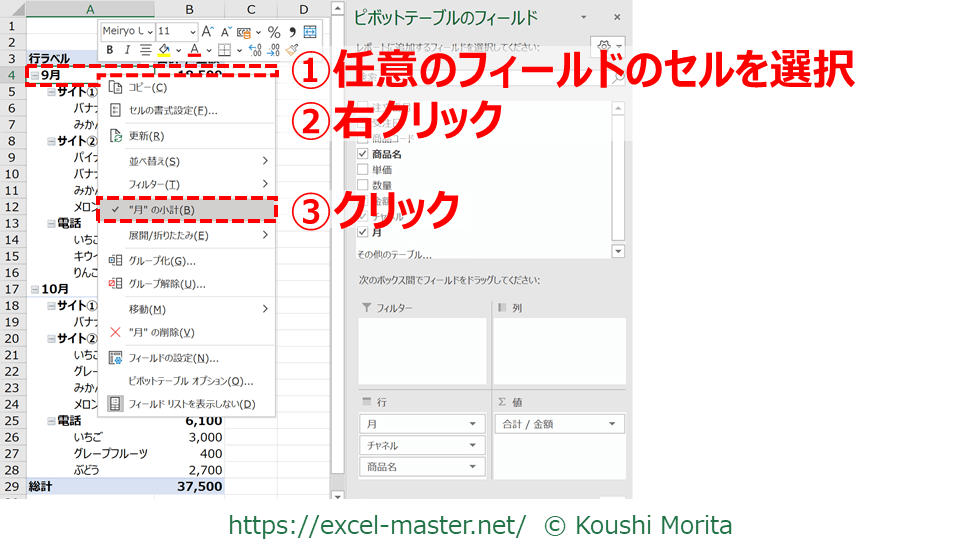The width and height of the screenshot is (960, 540).
Task: Open the field list gear settings icon
Action: pos(603,46)
